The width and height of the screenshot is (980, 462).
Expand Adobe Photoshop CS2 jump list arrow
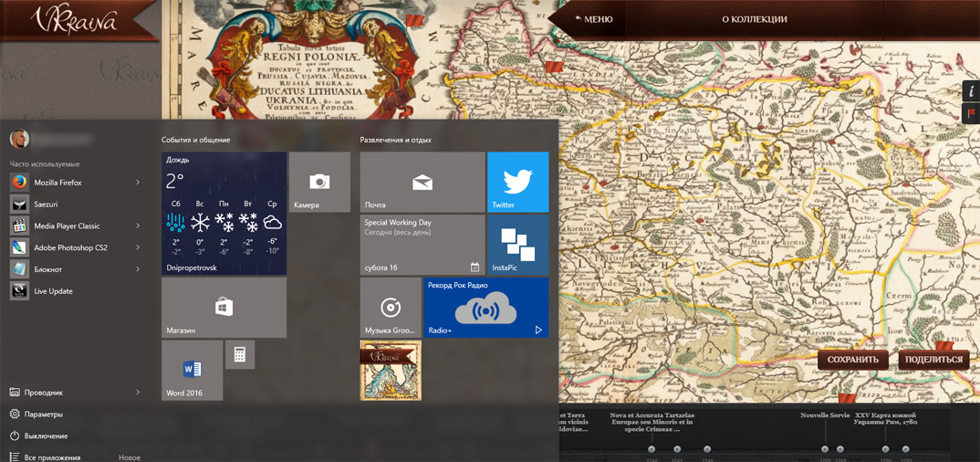[x=138, y=247]
